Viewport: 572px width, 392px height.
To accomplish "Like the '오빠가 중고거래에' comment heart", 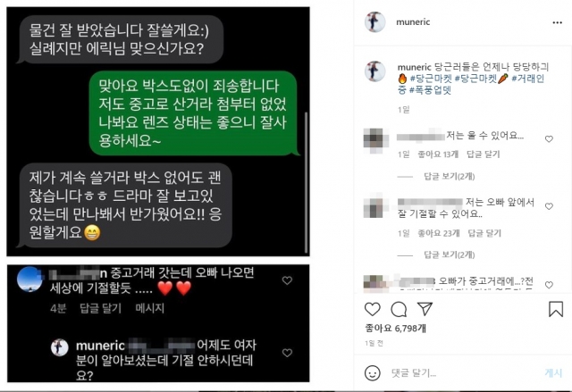I will (x=549, y=285).
